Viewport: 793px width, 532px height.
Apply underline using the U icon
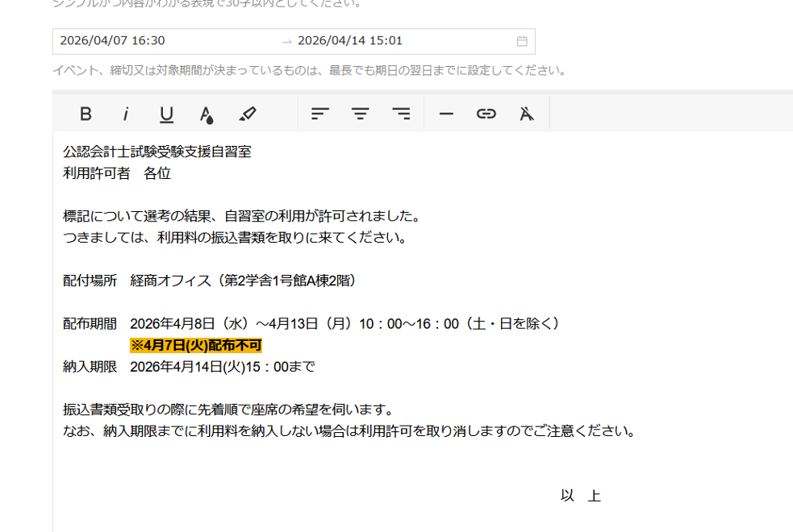[166, 114]
